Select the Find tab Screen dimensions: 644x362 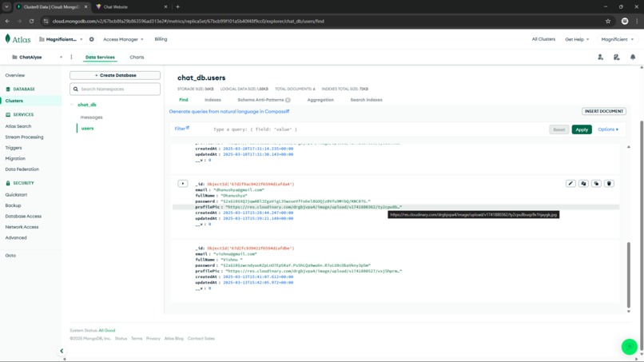click(x=184, y=100)
